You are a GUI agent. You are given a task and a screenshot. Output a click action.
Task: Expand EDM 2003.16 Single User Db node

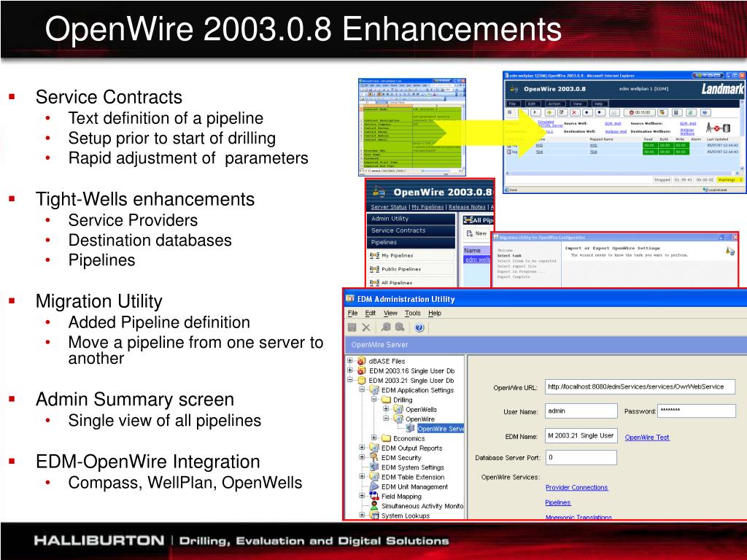[x=350, y=370]
